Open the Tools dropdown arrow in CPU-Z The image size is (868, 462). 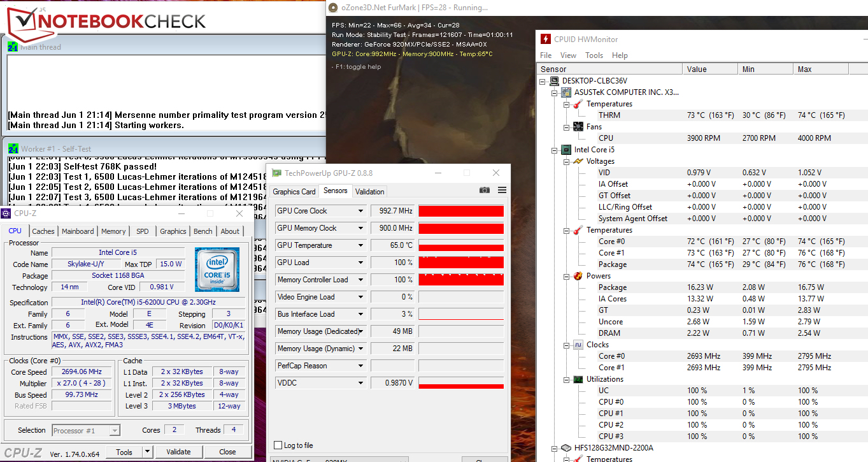pyautogui.click(x=147, y=452)
